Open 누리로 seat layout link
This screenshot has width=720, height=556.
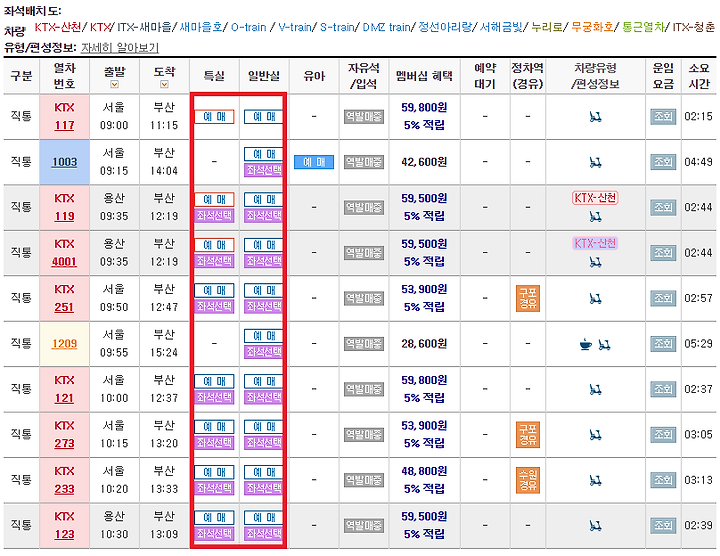click(x=547, y=28)
